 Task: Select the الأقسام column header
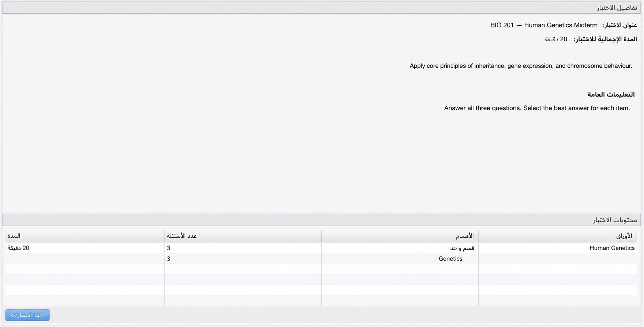[x=400, y=236]
